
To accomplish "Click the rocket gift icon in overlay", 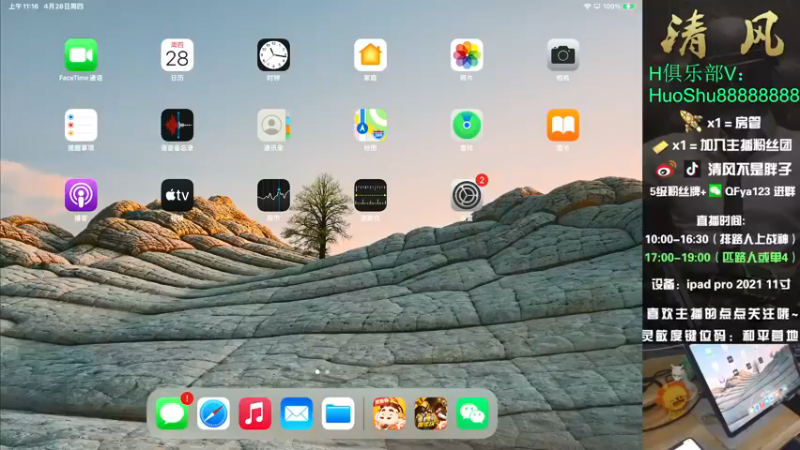I will click(x=691, y=121).
